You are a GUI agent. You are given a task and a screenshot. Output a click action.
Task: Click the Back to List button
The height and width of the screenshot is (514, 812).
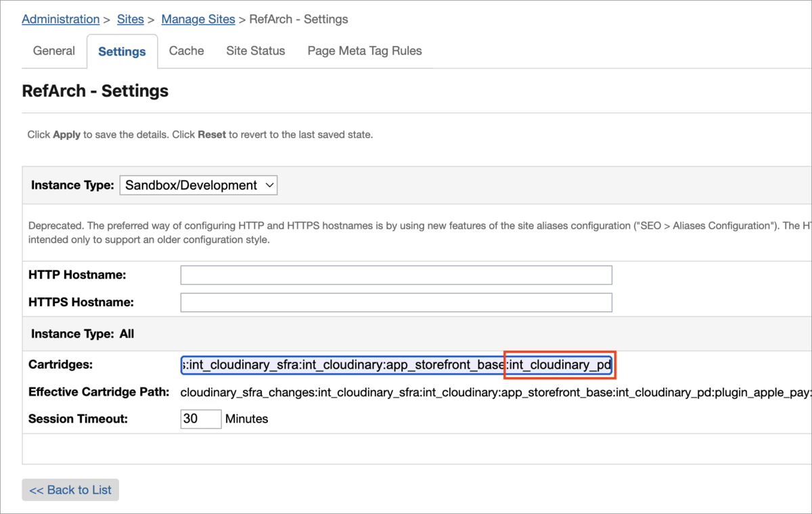click(x=70, y=490)
